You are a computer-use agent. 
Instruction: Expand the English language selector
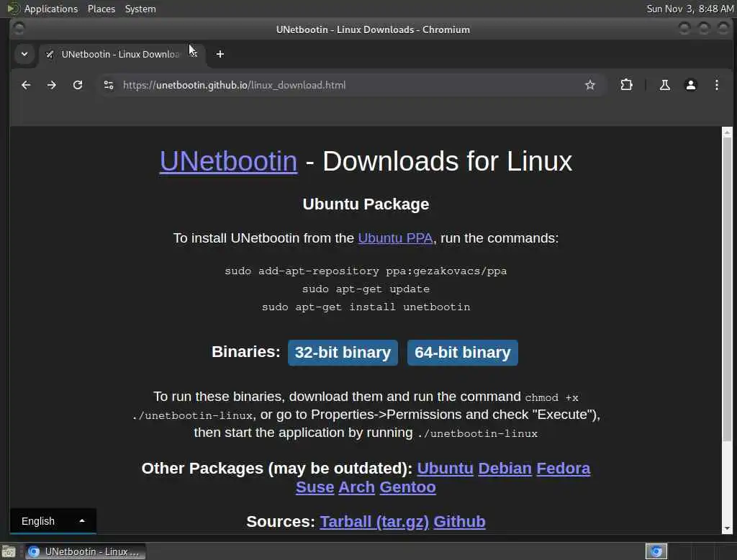point(53,521)
